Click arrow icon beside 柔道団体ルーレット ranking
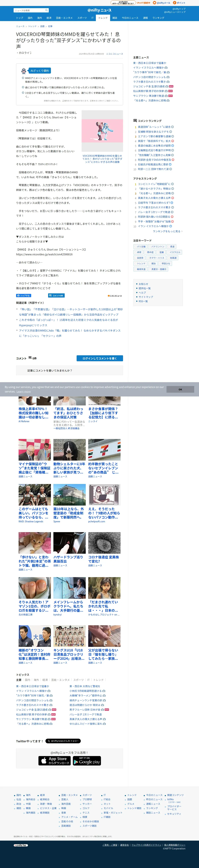The height and width of the screenshot is (868, 199). [172, 127]
